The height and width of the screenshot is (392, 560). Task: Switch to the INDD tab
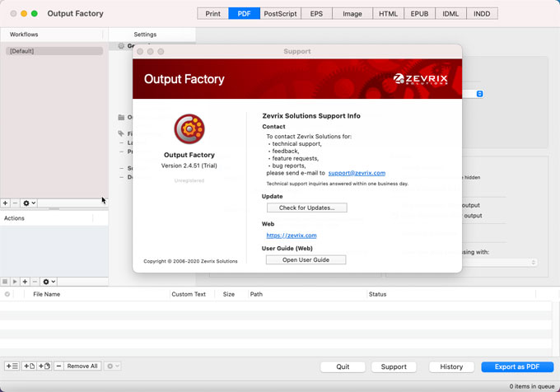click(x=482, y=13)
